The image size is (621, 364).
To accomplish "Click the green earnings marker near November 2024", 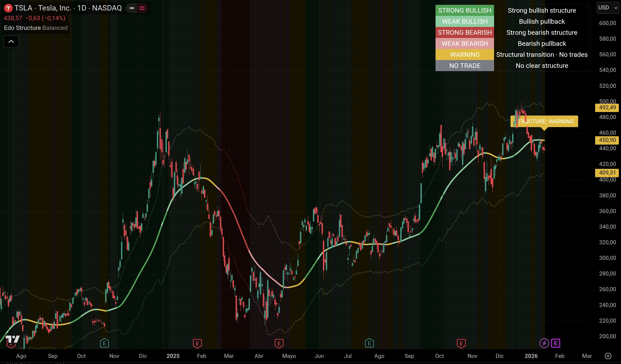I will point(104,343).
